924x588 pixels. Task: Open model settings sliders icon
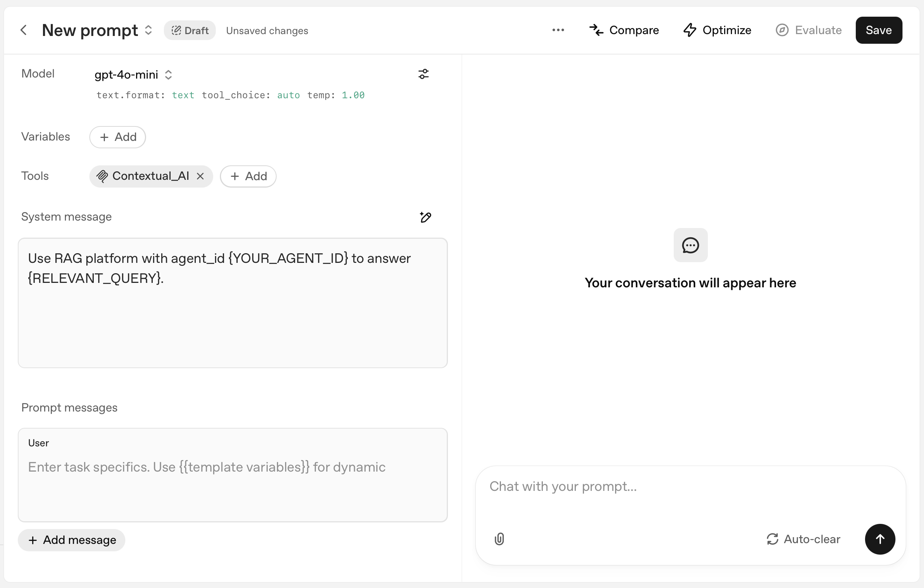coord(423,74)
